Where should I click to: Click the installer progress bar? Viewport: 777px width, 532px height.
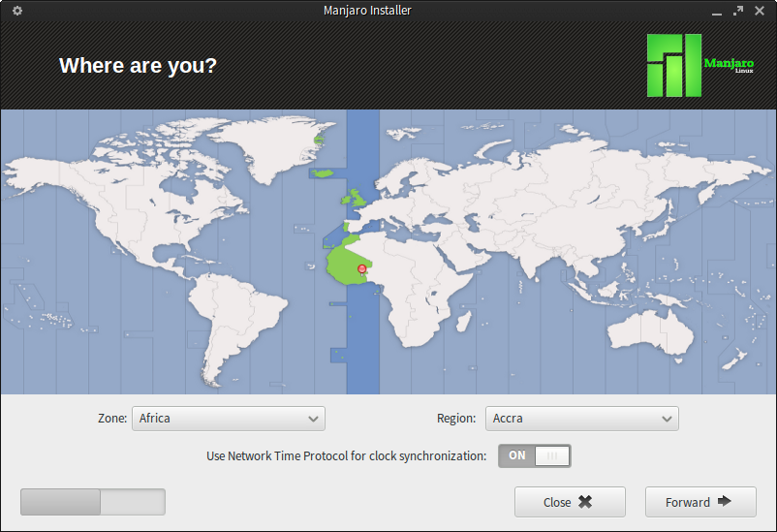pos(93,502)
